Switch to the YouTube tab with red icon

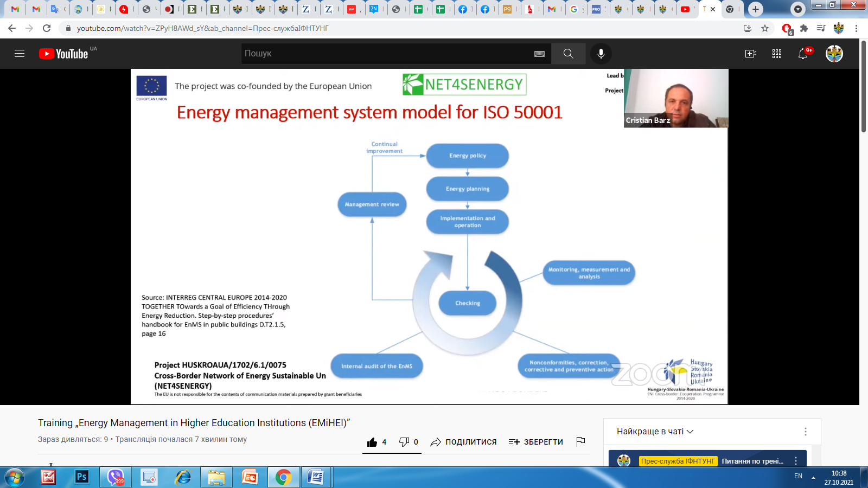coord(685,9)
